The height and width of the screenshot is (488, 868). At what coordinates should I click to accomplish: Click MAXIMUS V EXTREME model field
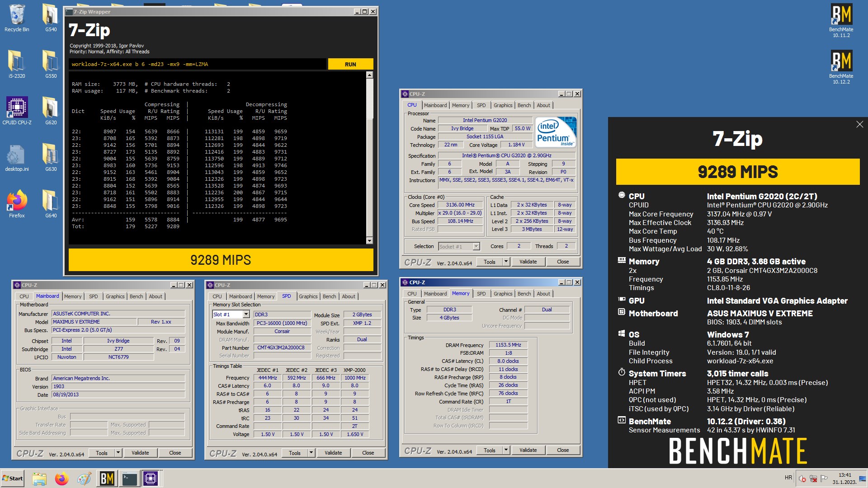94,322
